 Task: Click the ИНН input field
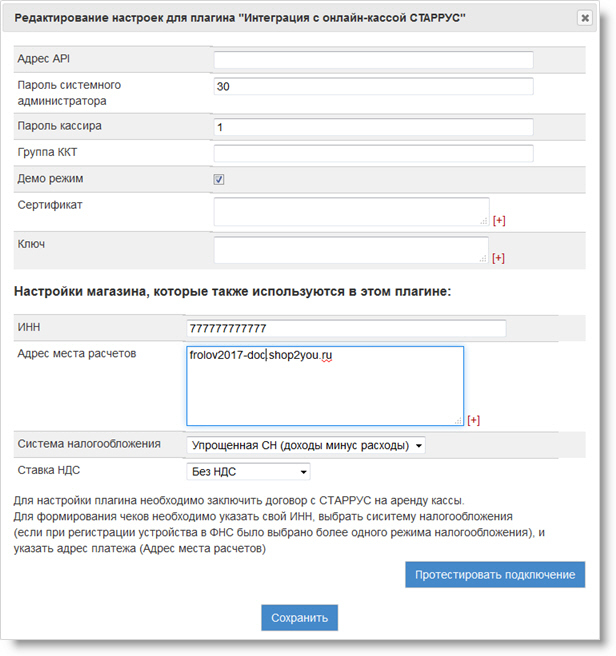pos(346,328)
